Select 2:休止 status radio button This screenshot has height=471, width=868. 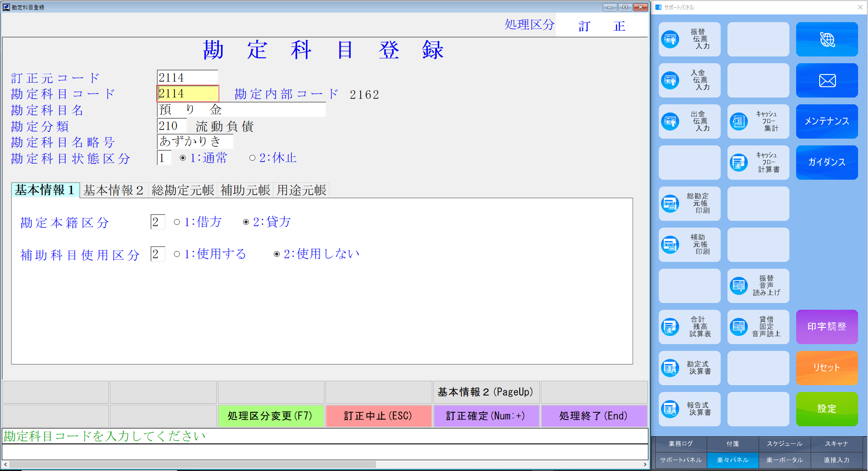[252, 158]
